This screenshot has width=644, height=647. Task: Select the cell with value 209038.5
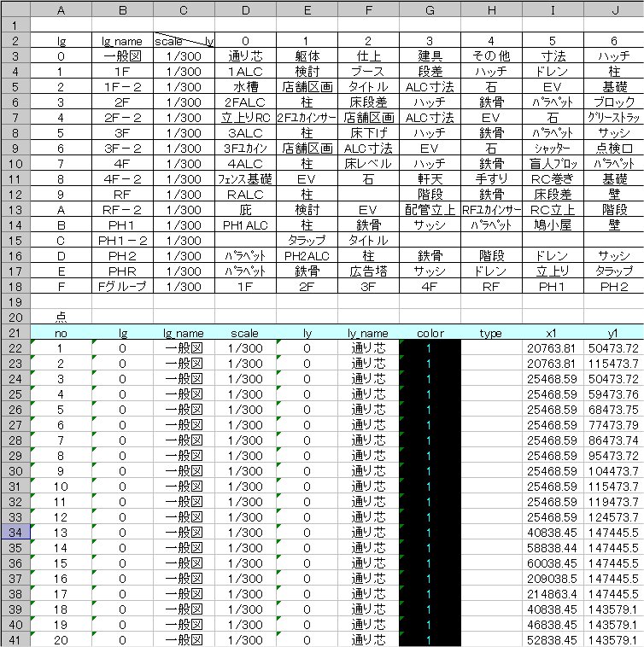[x=552, y=578]
